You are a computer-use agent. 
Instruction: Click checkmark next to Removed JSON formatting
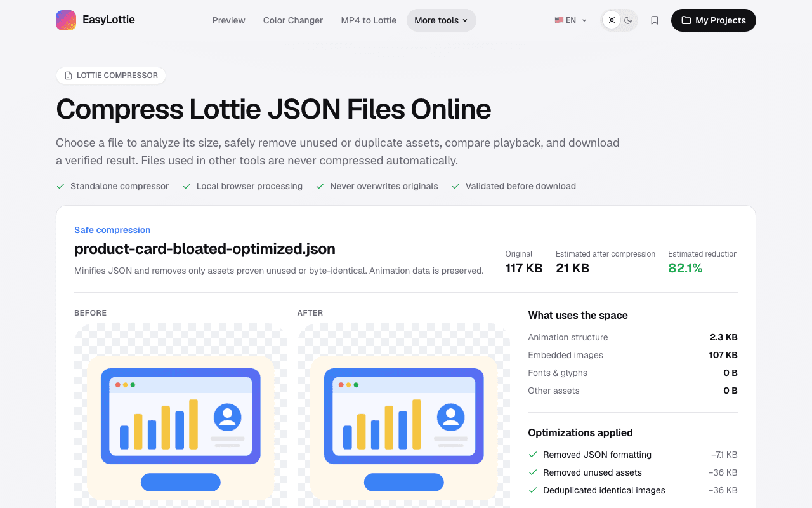(533, 455)
